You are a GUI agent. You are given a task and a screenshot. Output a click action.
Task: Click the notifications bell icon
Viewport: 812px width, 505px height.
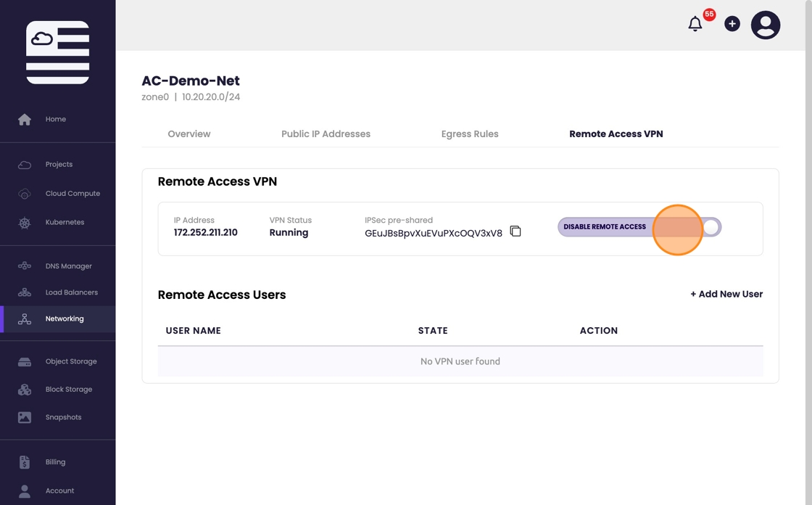(x=695, y=25)
